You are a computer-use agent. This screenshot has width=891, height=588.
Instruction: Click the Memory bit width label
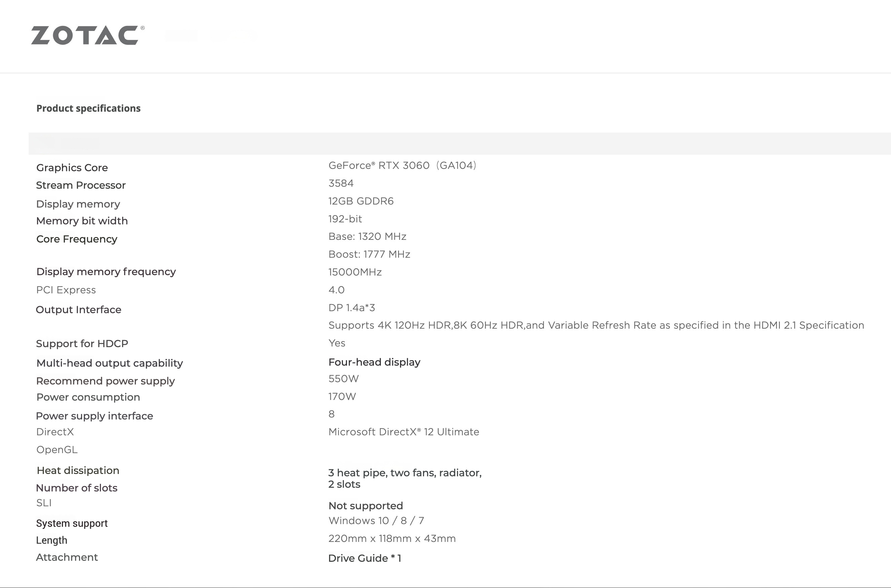click(x=82, y=221)
